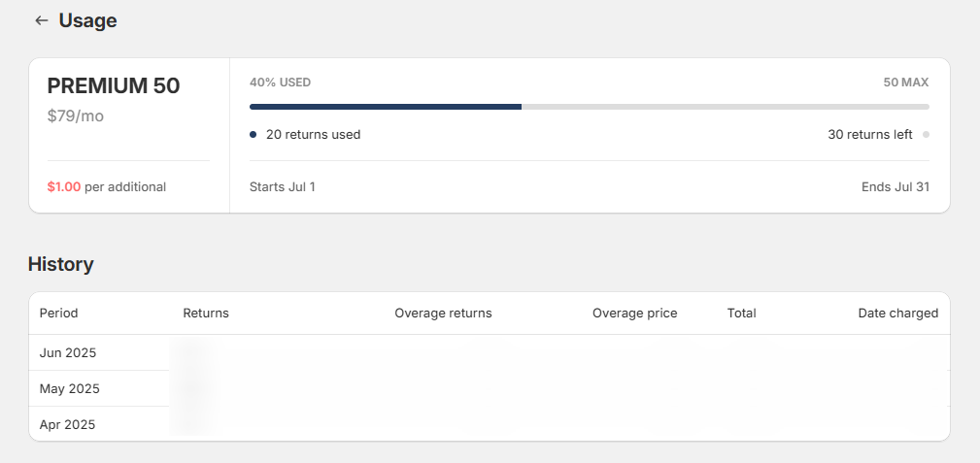This screenshot has height=463, width=980.
Task: Open the May 2025 history row
Action: point(490,388)
